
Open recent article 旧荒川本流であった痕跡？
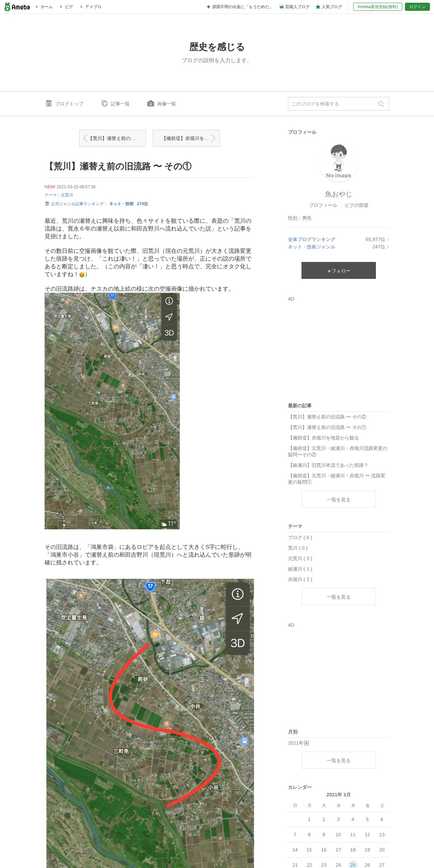(328, 465)
